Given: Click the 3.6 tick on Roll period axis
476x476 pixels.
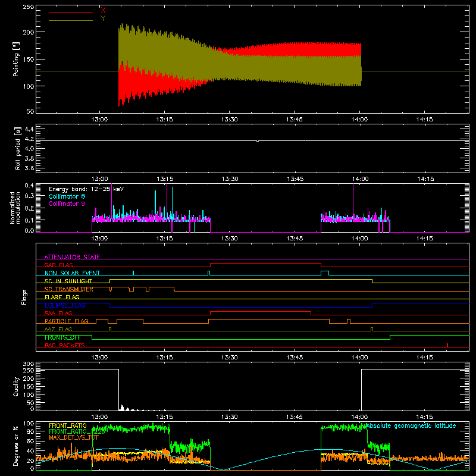Looking at the screenshot, I should click(29, 168).
